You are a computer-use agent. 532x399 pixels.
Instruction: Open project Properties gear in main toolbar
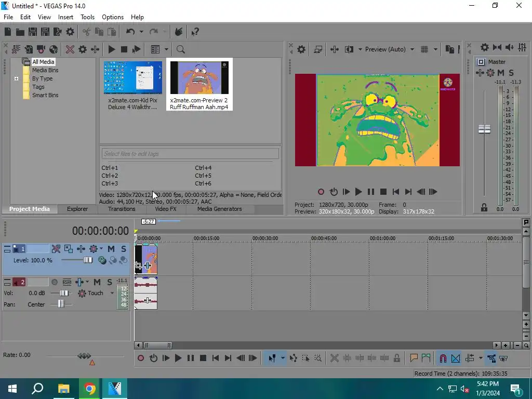70,32
